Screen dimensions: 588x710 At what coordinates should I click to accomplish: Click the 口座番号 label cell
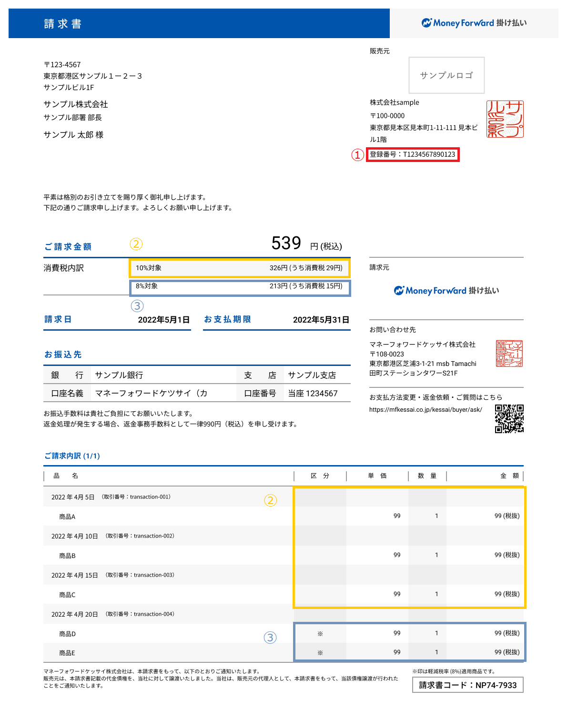[x=260, y=394]
